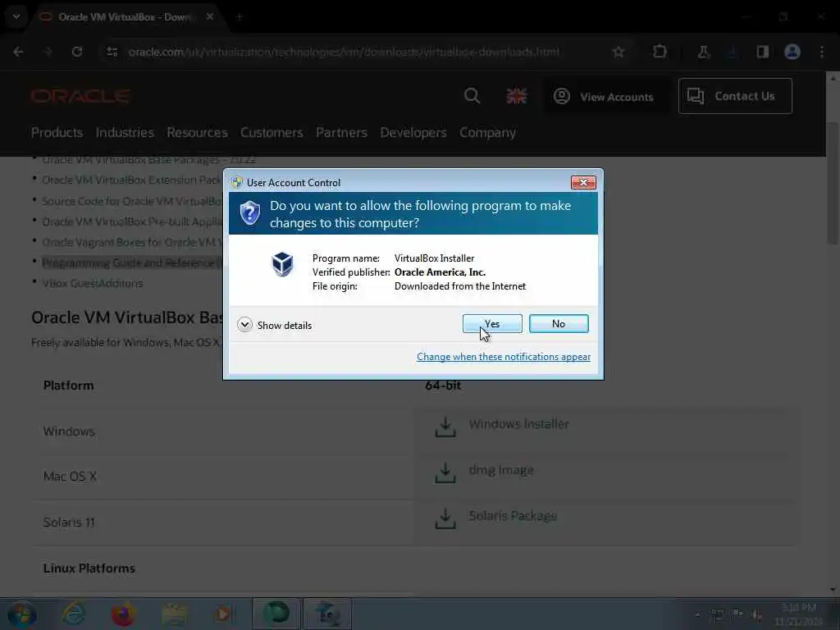The width and height of the screenshot is (840, 630).
Task: Open a new browser tab
Action: pyautogui.click(x=240, y=17)
